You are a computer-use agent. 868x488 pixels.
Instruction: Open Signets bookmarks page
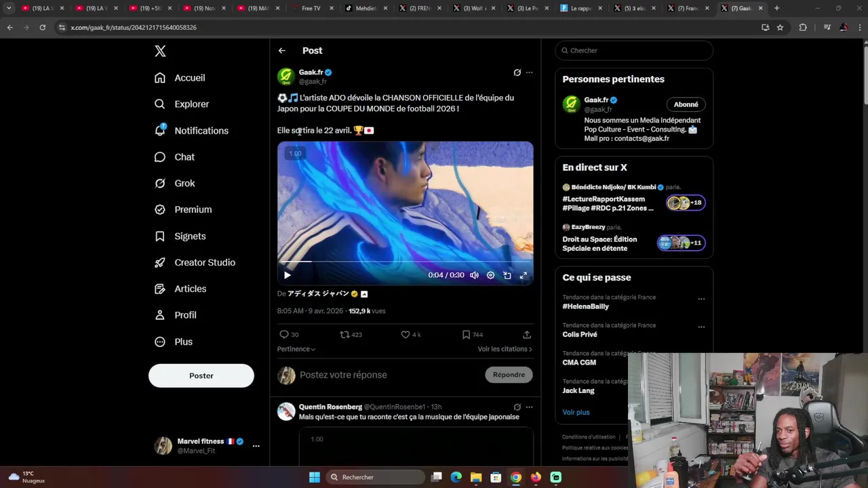[x=180, y=237]
